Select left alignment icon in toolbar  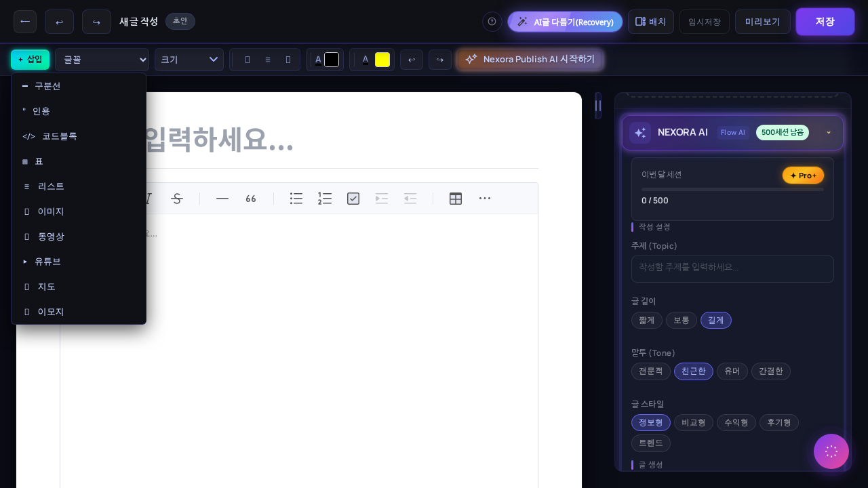click(x=248, y=60)
